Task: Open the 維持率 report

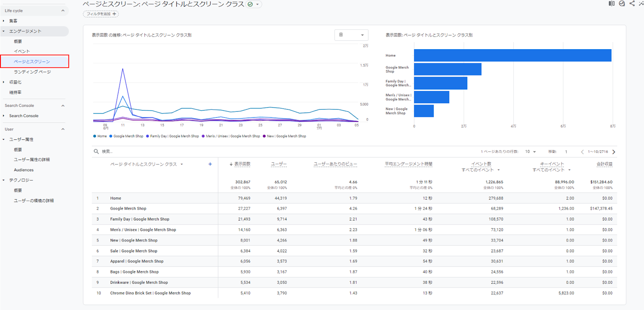Action: pyautogui.click(x=15, y=92)
